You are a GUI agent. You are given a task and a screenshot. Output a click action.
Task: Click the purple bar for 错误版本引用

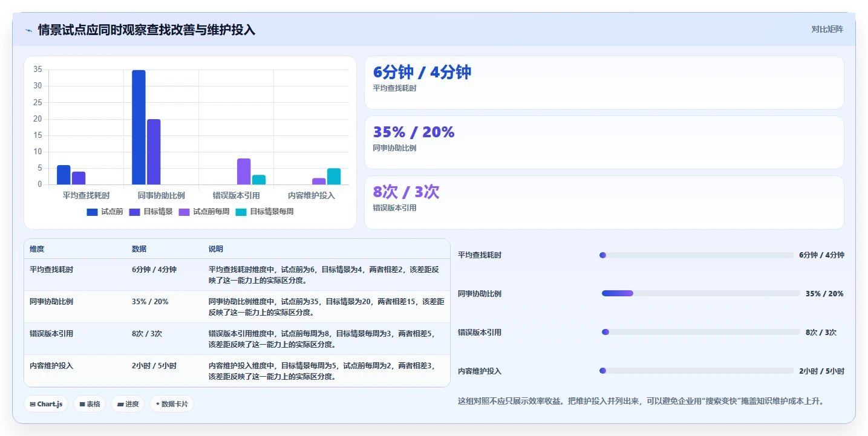pos(244,171)
